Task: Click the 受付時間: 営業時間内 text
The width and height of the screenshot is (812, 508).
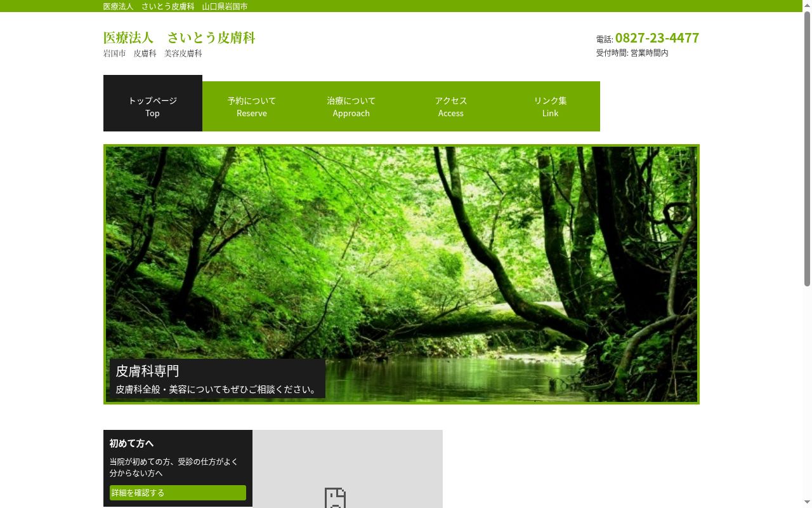Action: pyautogui.click(x=632, y=53)
